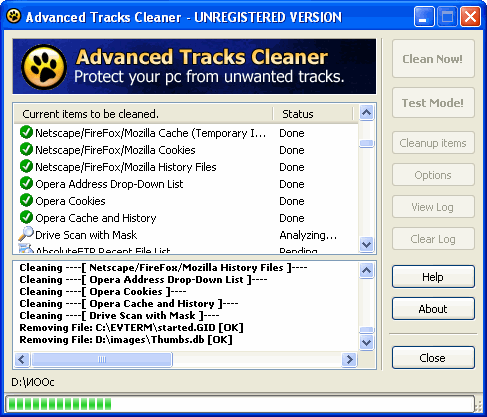This screenshot has width=487, height=417.
Task: Close window using title bar X
Action: click(x=470, y=16)
